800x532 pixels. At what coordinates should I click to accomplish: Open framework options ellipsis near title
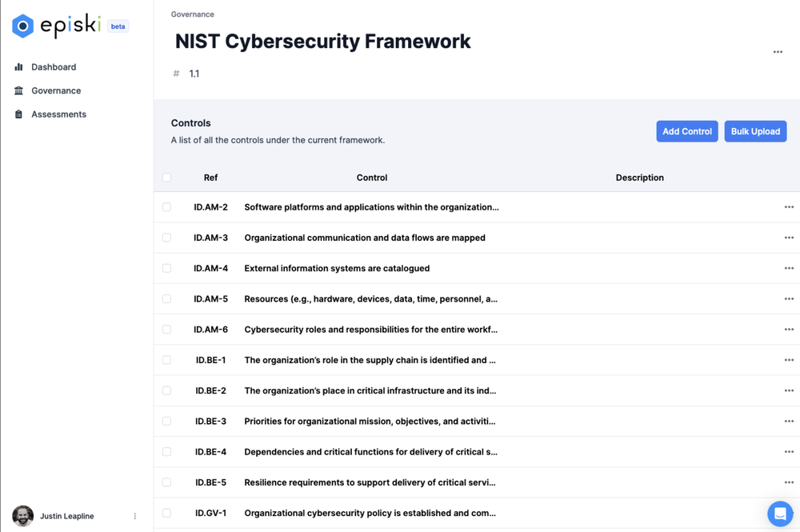click(x=778, y=52)
